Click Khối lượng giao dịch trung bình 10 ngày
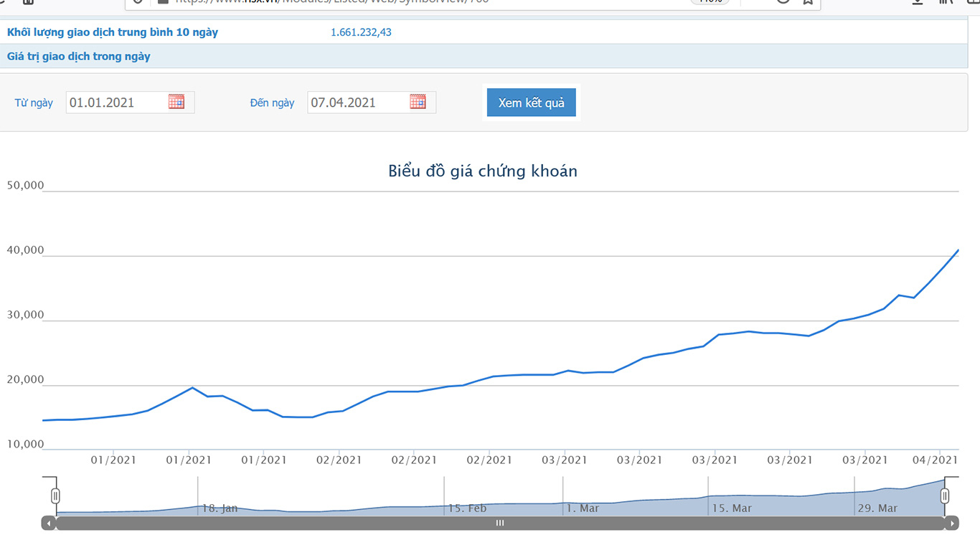This screenshot has width=980, height=550. tap(113, 32)
